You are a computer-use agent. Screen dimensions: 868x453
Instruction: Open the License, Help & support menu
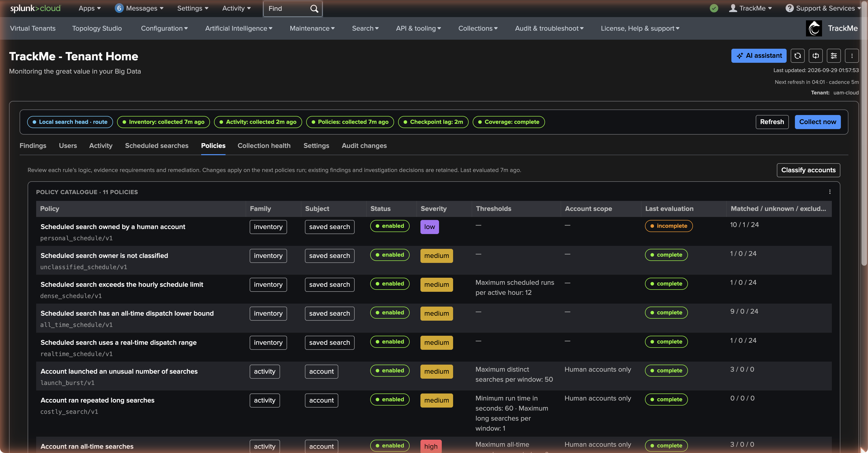point(640,29)
